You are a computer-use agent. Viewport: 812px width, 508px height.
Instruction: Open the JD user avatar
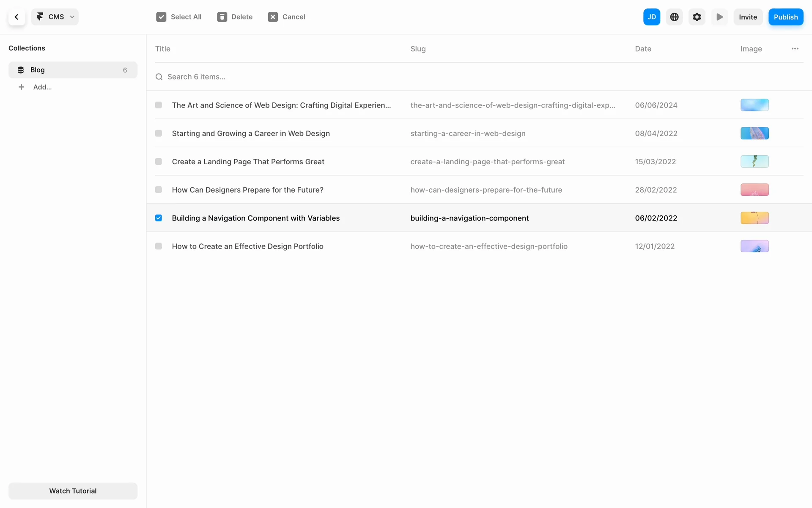[651, 17]
